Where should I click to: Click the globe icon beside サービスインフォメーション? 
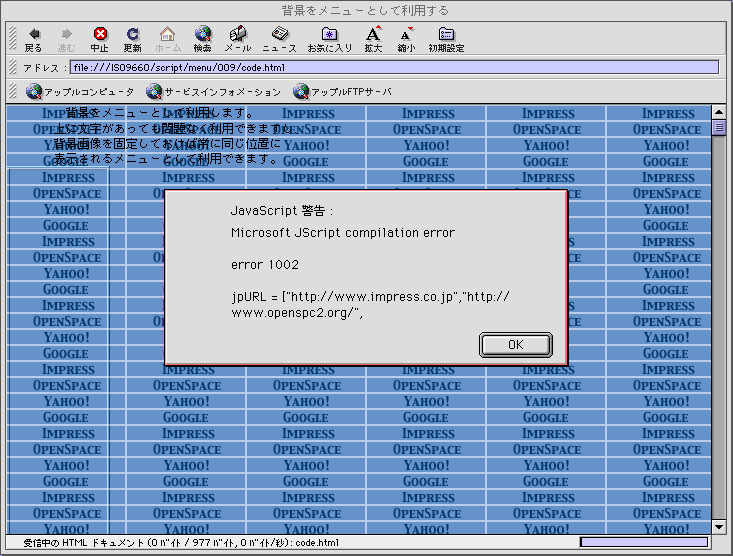(x=154, y=91)
